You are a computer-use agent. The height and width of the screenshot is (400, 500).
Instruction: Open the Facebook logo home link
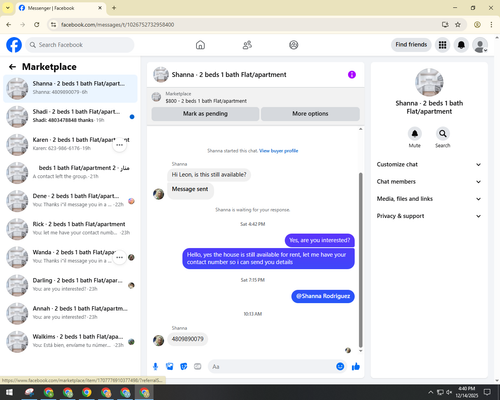pyautogui.click(x=14, y=45)
